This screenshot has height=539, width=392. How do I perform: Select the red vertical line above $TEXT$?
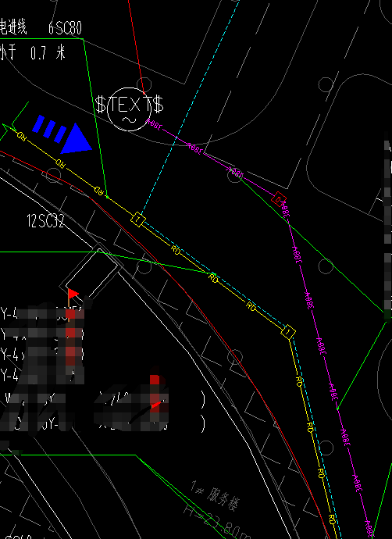(x=136, y=43)
